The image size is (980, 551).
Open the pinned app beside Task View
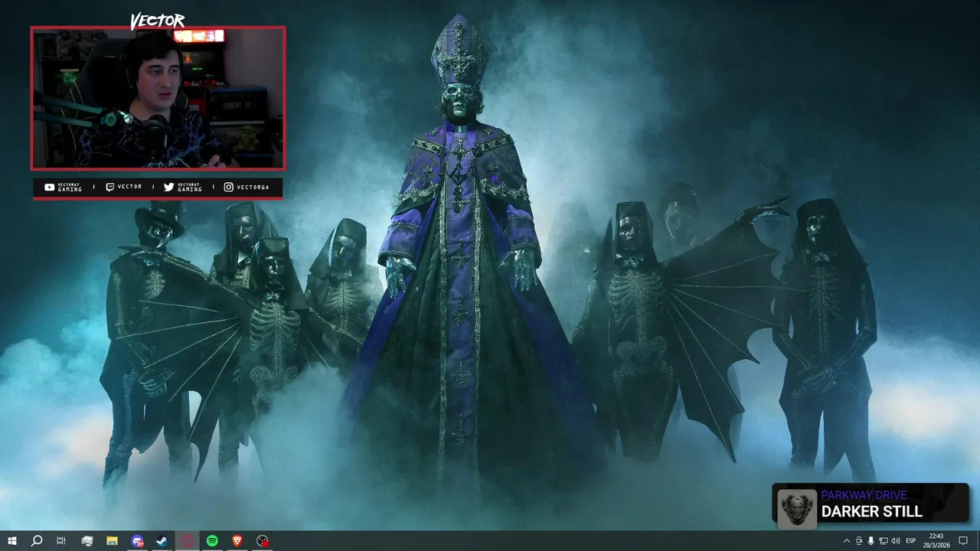point(87,541)
